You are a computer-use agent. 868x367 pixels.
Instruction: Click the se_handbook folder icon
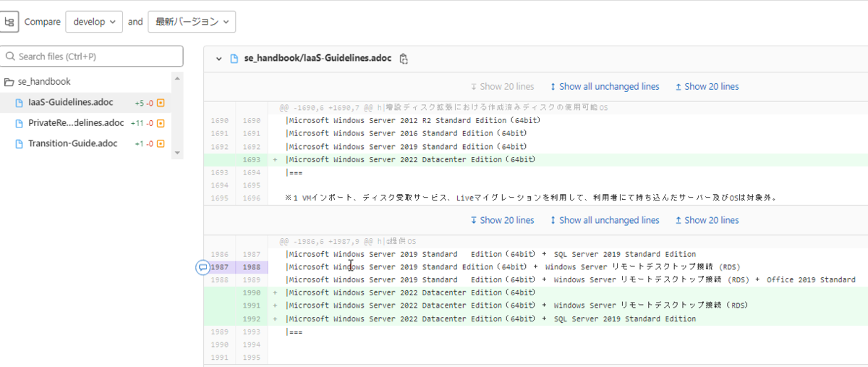point(9,82)
